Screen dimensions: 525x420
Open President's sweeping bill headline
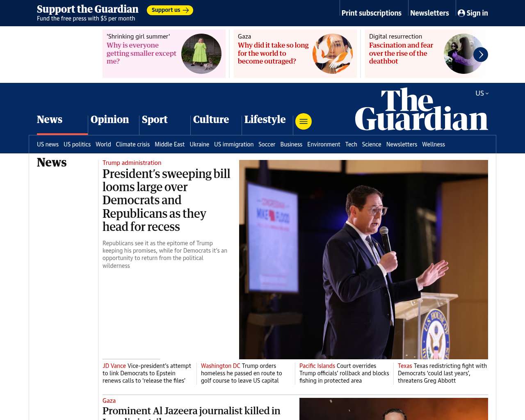pos(166,200)
